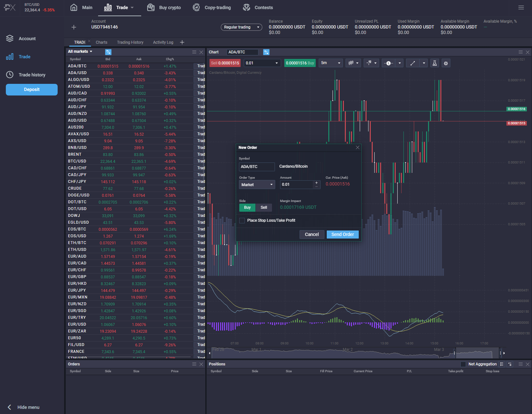
Task: Switch to the Charts tab
Action: point(101,42)
